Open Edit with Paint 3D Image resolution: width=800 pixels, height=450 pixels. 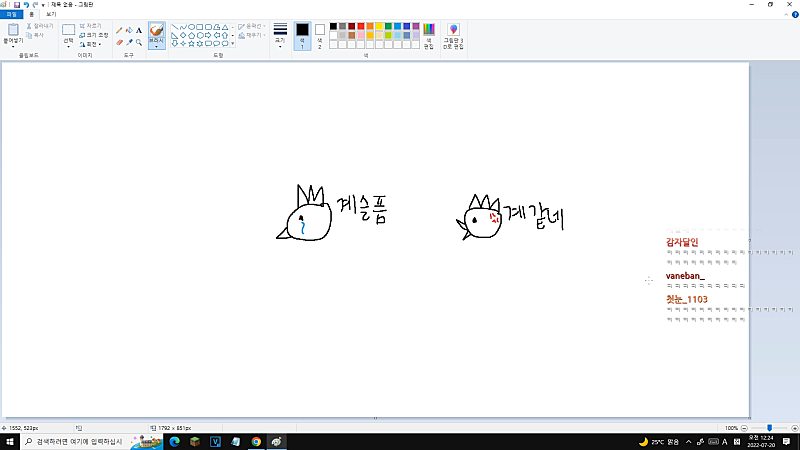(453, 36)
